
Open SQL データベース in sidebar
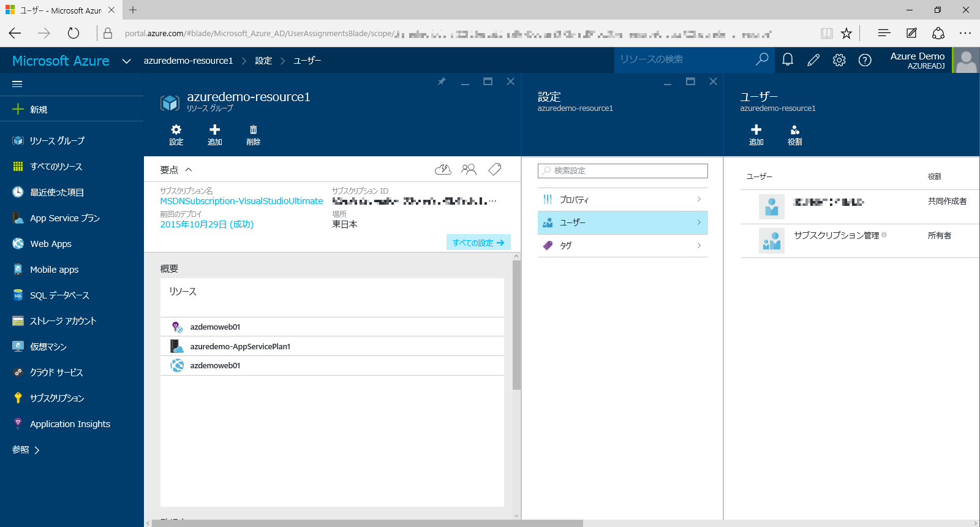[x=72, y=295]
